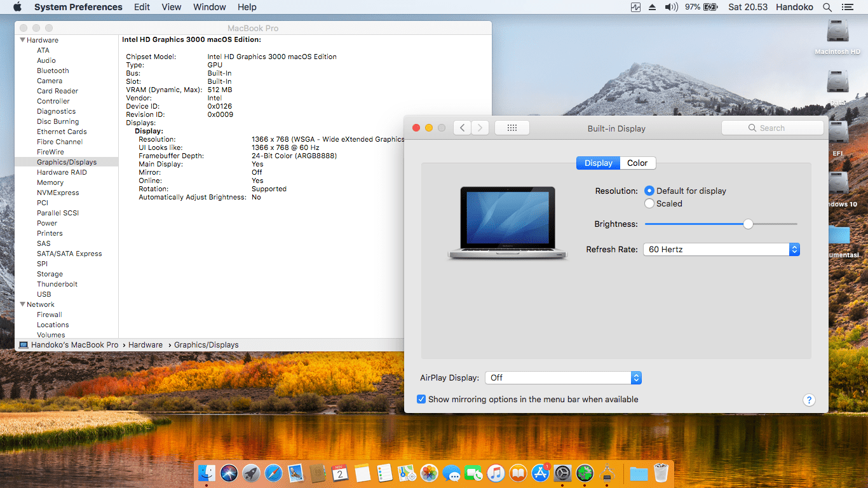
Task: Click the volume icon in menu bar
Action: pyautogui.click(x=671, y=7)
